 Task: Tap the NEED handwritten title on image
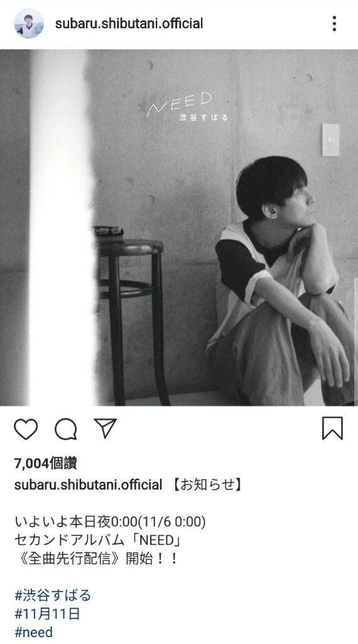coord(180,104)
